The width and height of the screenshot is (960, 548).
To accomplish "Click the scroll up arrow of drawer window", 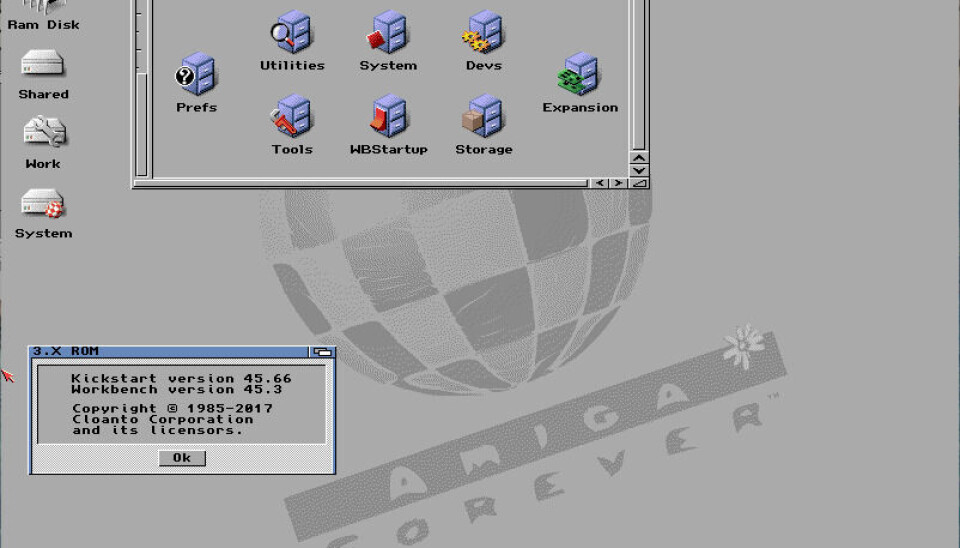I will click(639, 158).
